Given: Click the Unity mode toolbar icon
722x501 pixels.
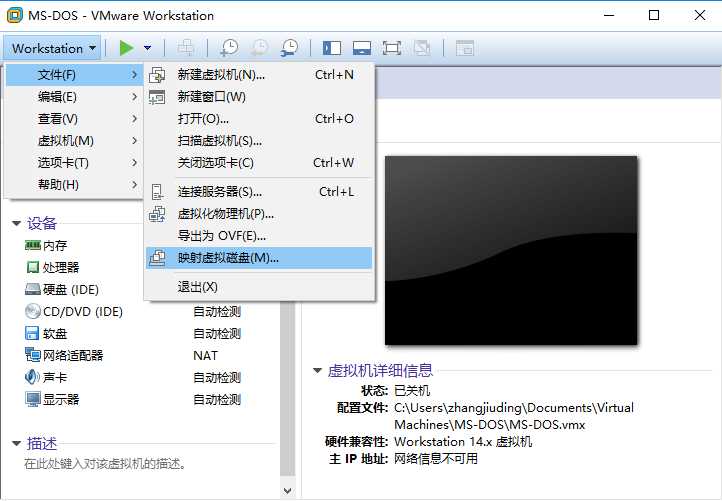Looking at the screenshot, I should click(x=422, y=48).
